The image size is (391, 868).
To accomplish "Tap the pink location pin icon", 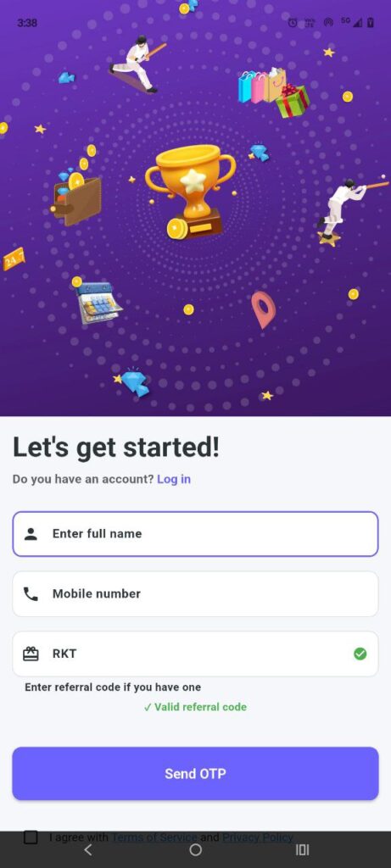I will coord(264,309).
